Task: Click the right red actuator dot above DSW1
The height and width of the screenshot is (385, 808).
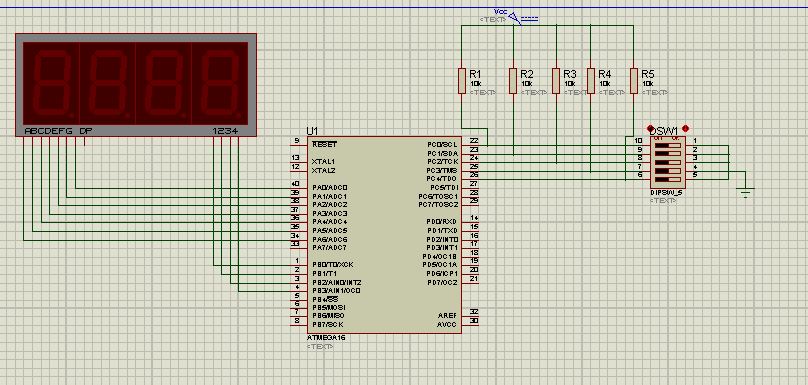Action: (685, 128)
